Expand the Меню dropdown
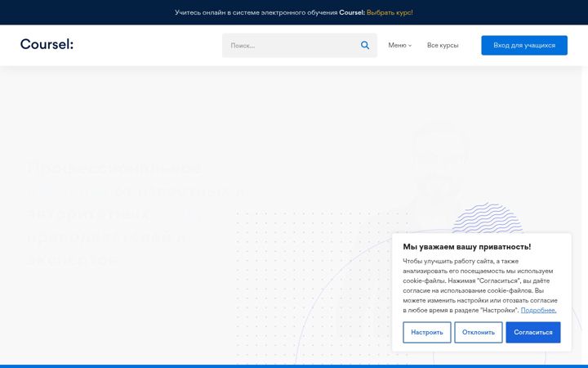The width and height of the screenshot is (588, 368). [399, 45]
